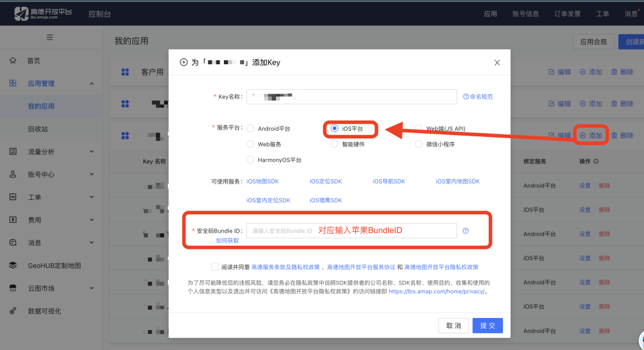Open 订单发票 in top navigation
644x350 pixels.
point(563,13)
